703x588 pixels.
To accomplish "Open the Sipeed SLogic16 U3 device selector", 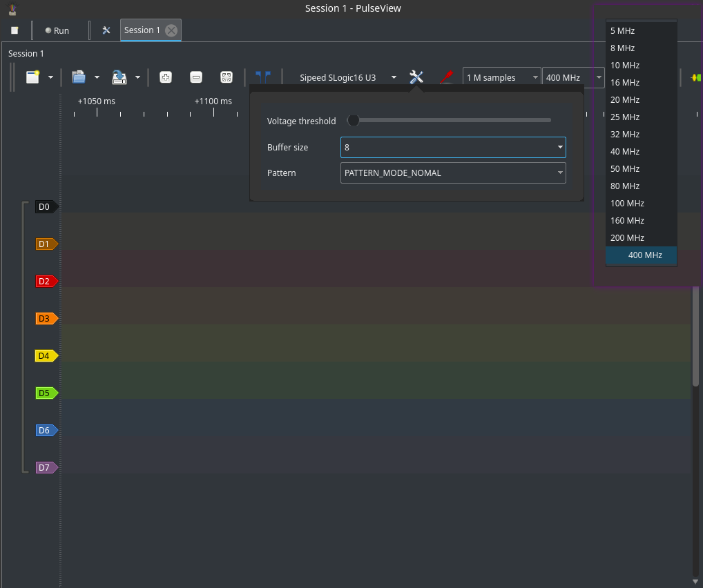I will [x=345, y=77].
